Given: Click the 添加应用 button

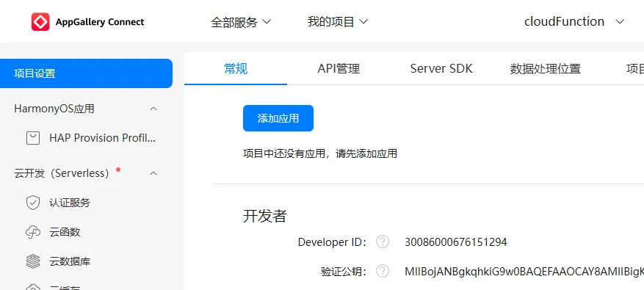Looking at the screenshot, I should tap(278, 118).
